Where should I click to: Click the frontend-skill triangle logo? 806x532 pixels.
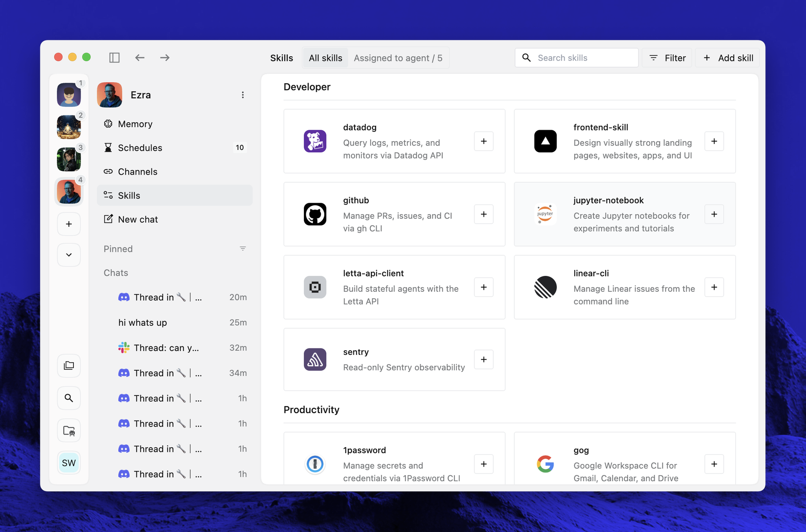point(545,141)
